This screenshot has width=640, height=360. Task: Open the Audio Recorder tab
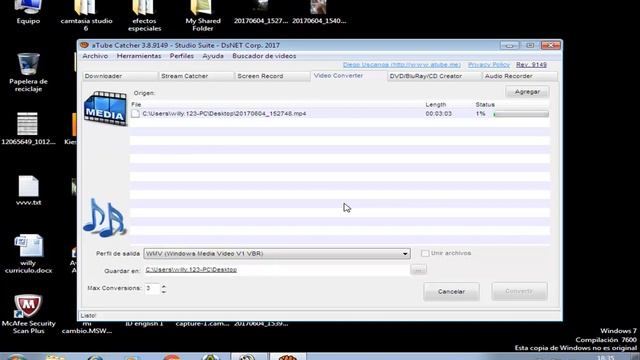[520, 76]
